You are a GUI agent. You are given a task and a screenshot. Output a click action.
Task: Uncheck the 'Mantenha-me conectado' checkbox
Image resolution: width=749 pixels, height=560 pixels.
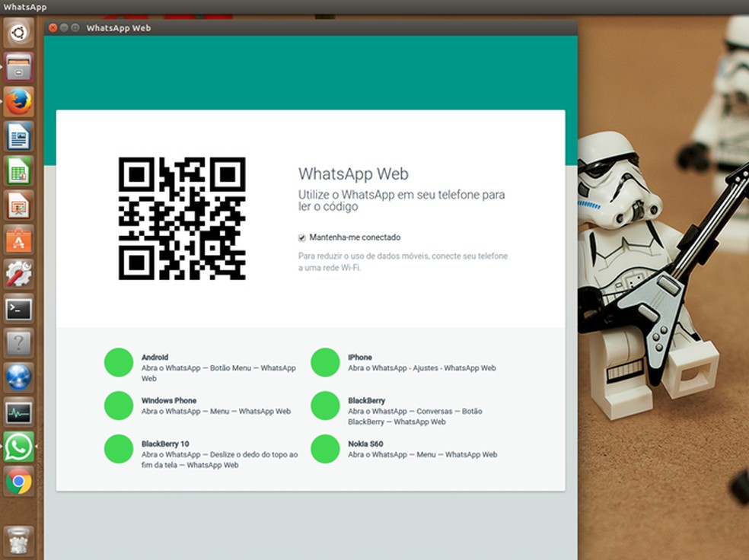[x=302, y=237]
